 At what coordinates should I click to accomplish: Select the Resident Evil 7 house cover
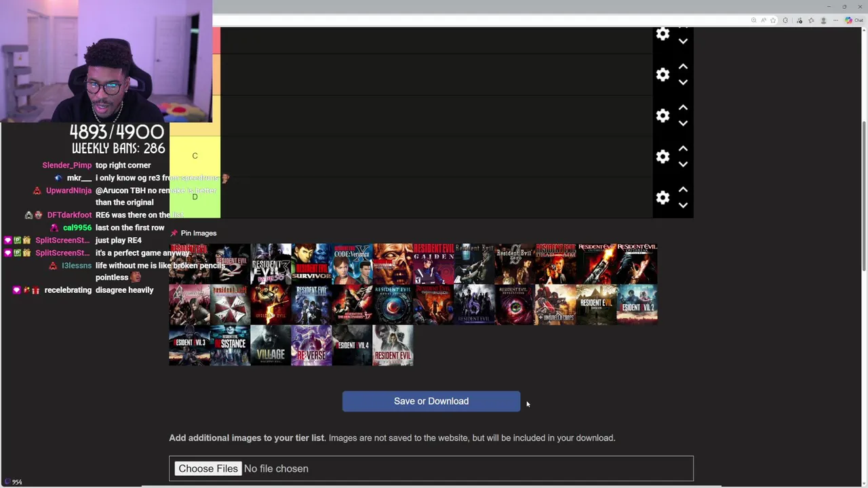(596, 304)
